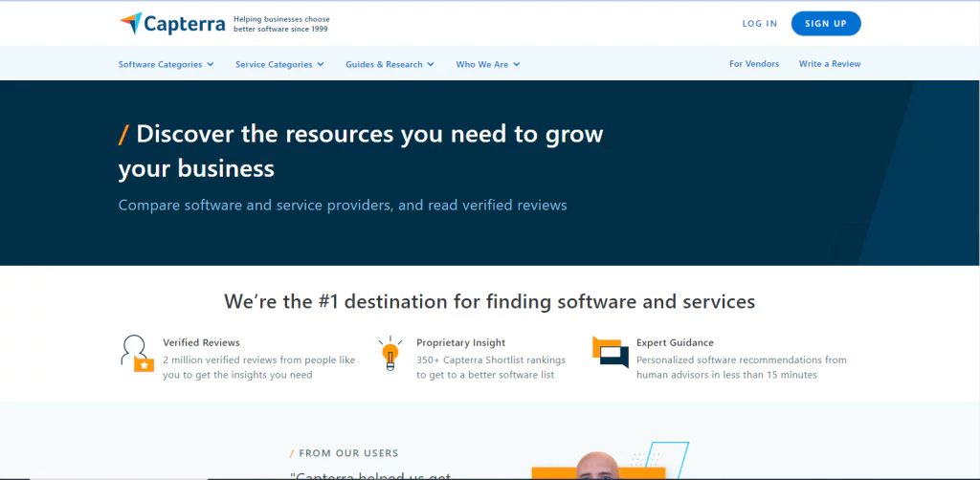The width and height of the screenshot is (980, 480).
Task: Open the Service Categories menu label
Action: (x=274, y=64)
